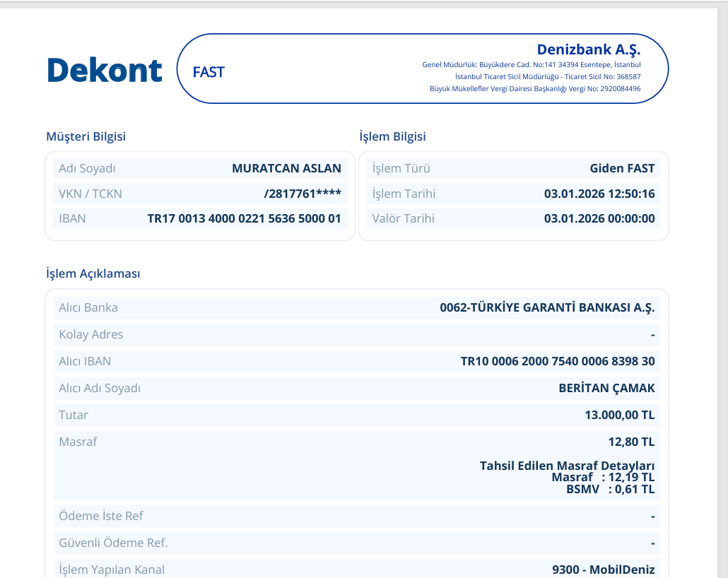Select the customer name MURATCAN ASLAN
The width and height of the screenshot is (728, 578).
pyautogui.click(x=286, y=168)
